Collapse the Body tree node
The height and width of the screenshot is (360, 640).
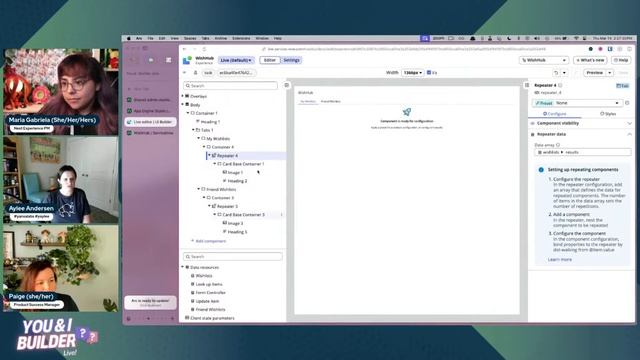pos(183,104)
